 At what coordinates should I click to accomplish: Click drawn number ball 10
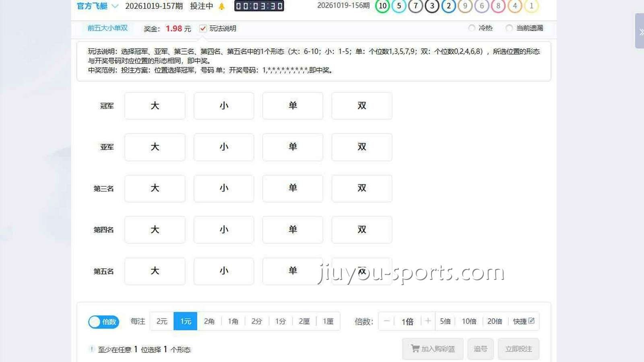tap(382, 6)
